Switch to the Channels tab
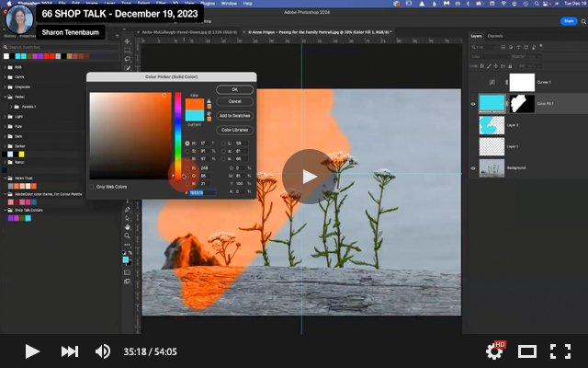588x368 pixels. tap(495, 36)
